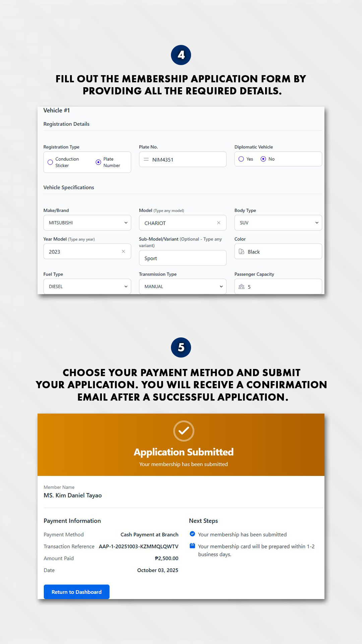Clear the CHARIOT model field with X icon
Image resolution: width=362 pixels, height=644 pixels.
219,223
